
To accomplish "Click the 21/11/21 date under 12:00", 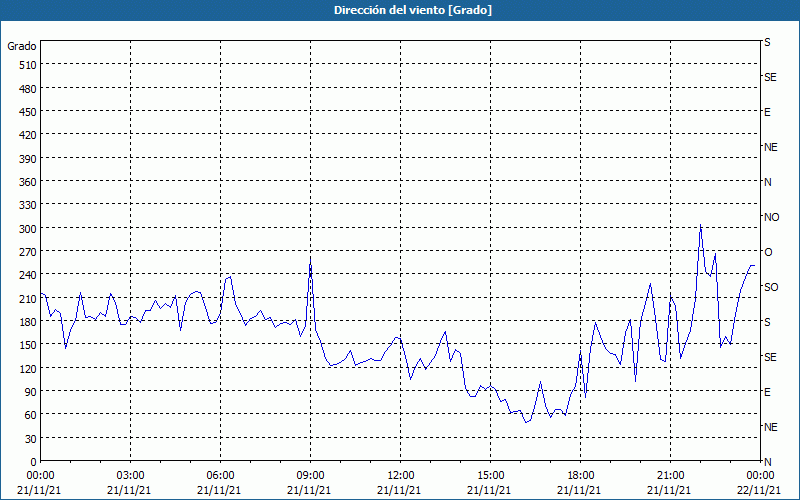I will [x=399, y=490].
